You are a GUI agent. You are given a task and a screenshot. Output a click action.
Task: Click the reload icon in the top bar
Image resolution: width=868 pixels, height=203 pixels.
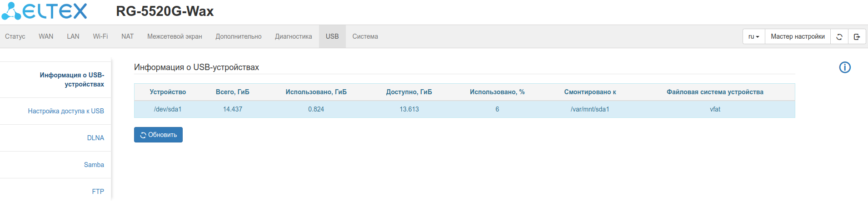(839, 37)
